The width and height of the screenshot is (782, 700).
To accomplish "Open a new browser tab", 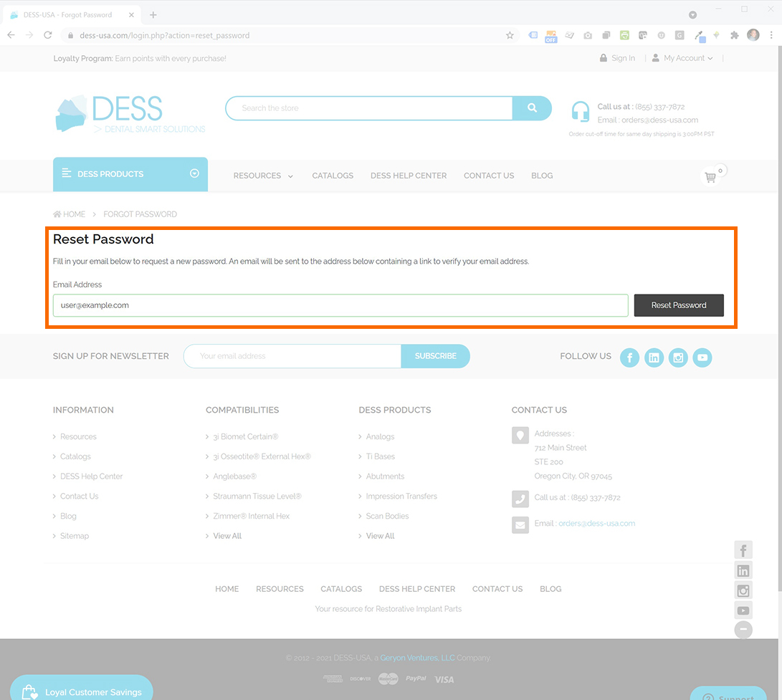I will click(x=153, y=15).
